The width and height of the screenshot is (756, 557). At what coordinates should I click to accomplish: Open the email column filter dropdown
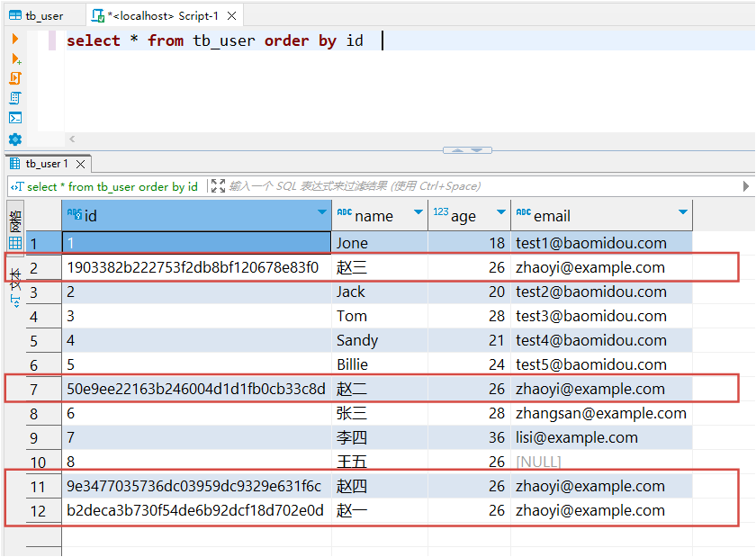683,212
